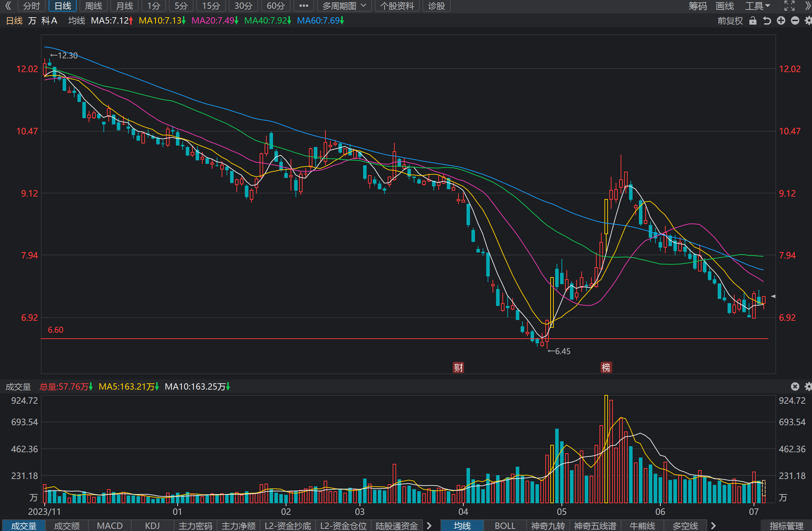Click the 成交量 panel title label

[18, 387]
